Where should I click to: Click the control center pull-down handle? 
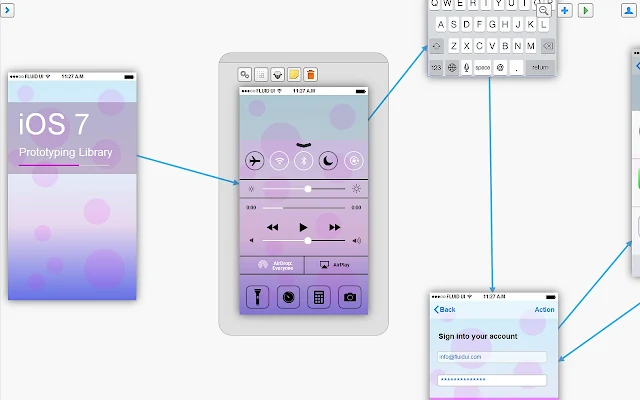(x=304, y=145)
